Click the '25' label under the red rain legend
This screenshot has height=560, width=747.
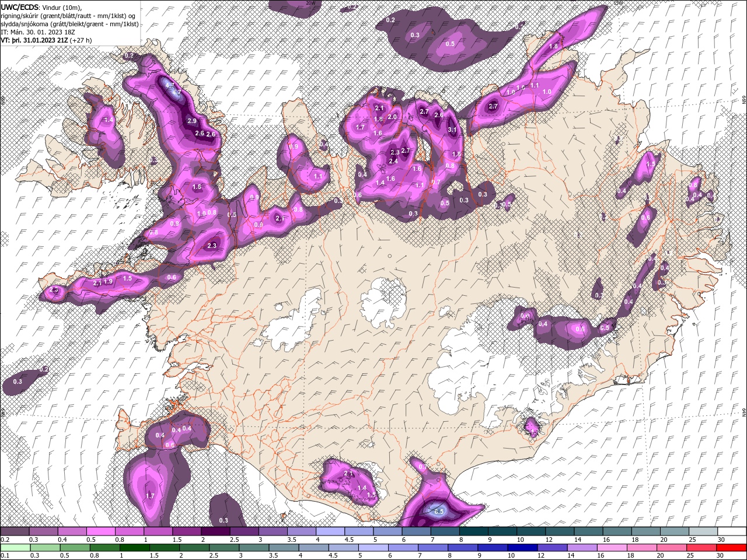point(691,556)
